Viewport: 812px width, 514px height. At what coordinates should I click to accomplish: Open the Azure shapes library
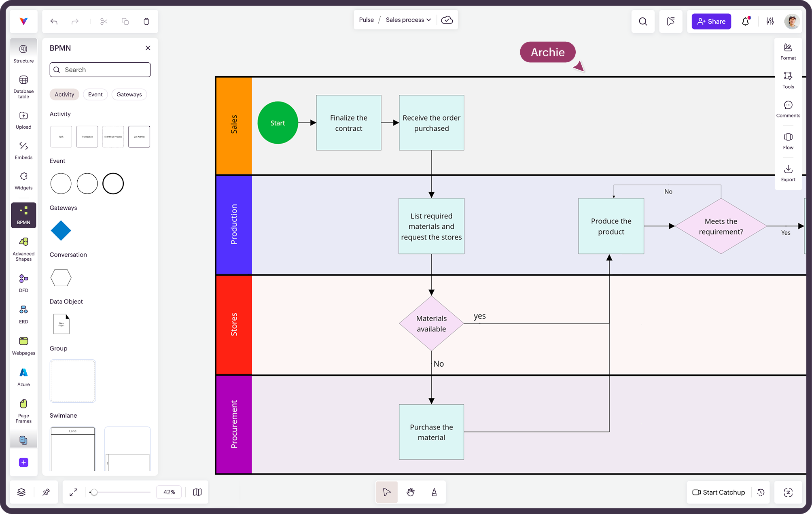[23, 377]
